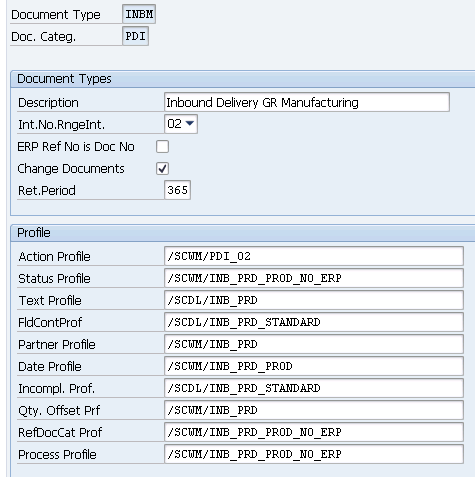The height and width of the screenshot is (477, 475).
Task: Click the Change Documents label
Action: pyautogui.click(x=71, y=169)
